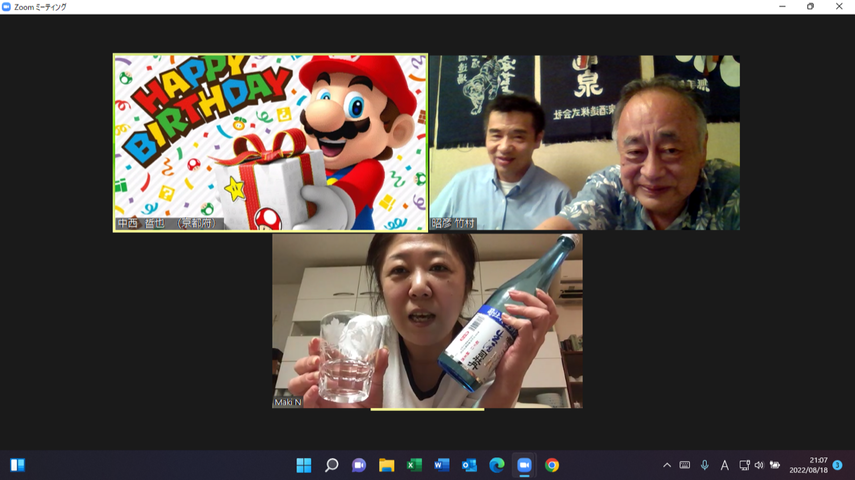
Task: Launch Excel from the taskbar
Action: coord(414,465)
